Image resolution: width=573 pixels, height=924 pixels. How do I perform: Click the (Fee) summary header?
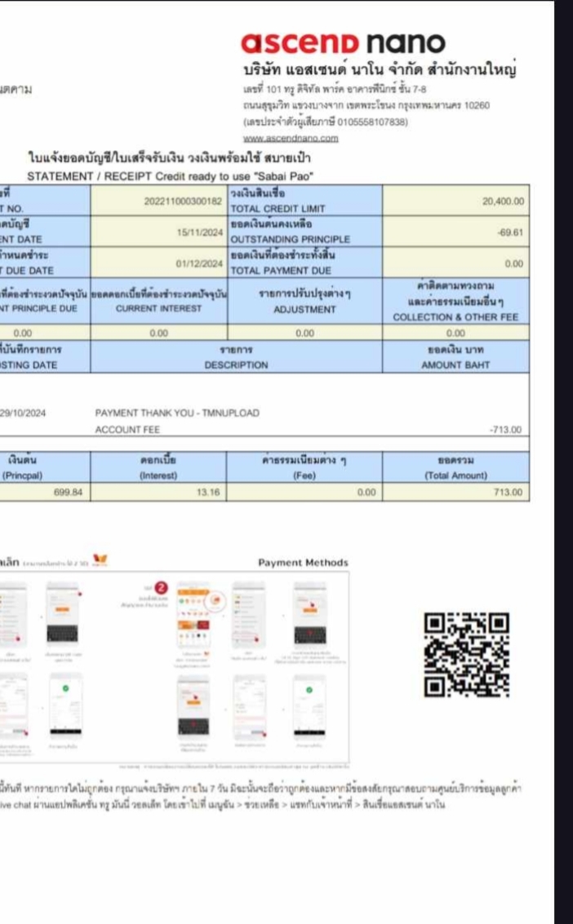click(x=304, y=475)
